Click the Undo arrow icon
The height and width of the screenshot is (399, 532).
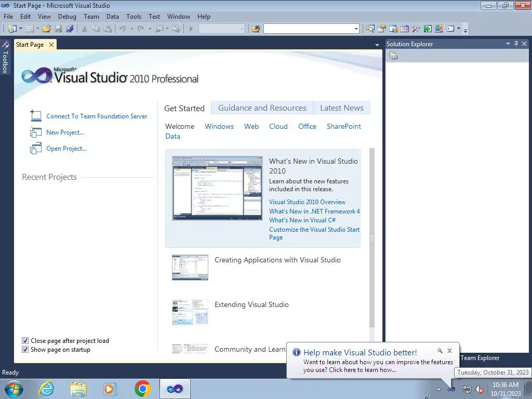click(x=123, y=29)
